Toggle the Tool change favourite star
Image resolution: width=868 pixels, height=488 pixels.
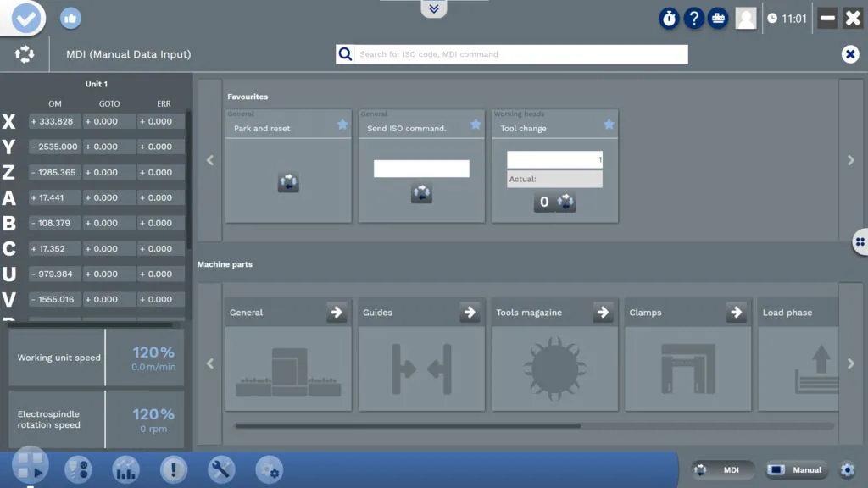609,125
